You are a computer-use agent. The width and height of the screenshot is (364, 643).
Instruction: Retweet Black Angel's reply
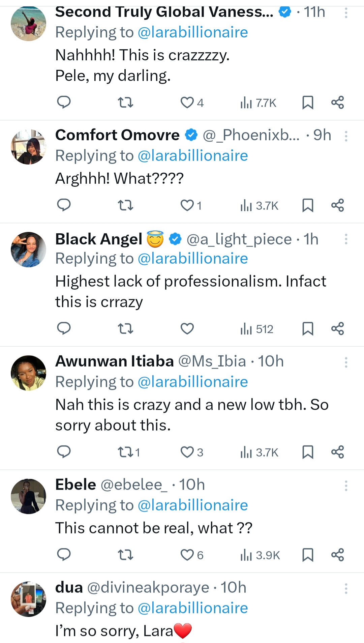pyautogui.click(x=125, y=328)
